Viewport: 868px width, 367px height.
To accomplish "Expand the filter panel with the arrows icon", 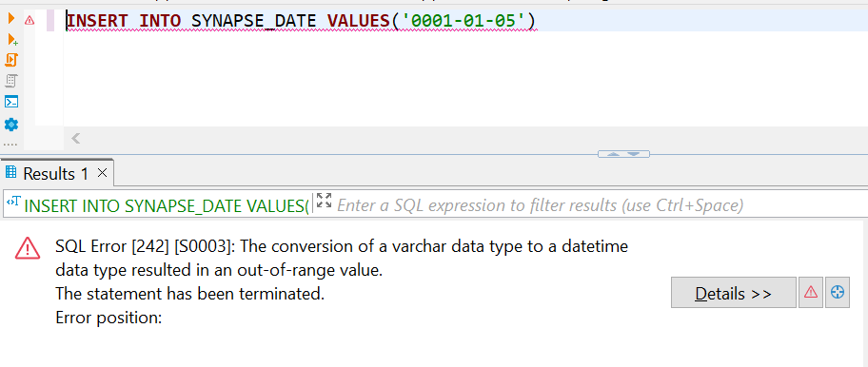I will coord(324,202).
